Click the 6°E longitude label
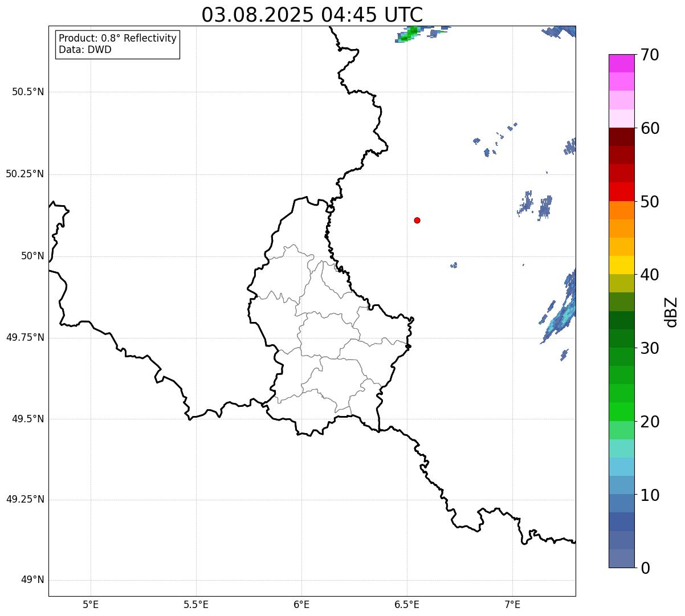 [x=301, y=604]
